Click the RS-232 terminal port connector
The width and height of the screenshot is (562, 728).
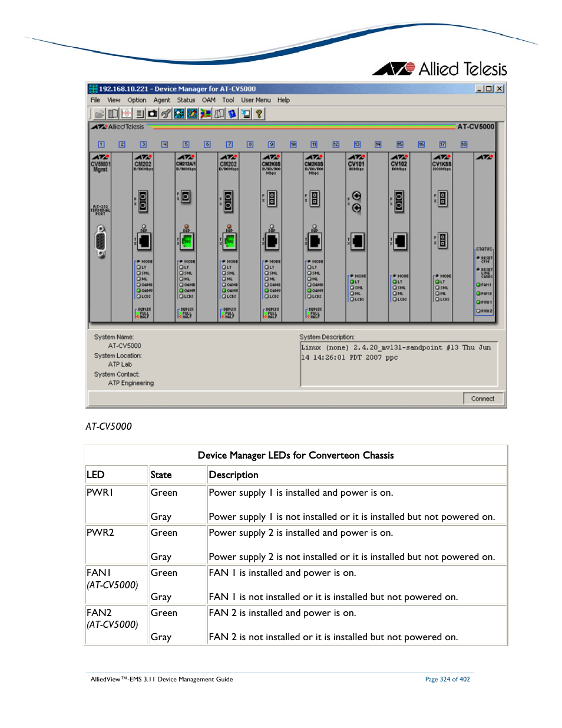(101, 242)
